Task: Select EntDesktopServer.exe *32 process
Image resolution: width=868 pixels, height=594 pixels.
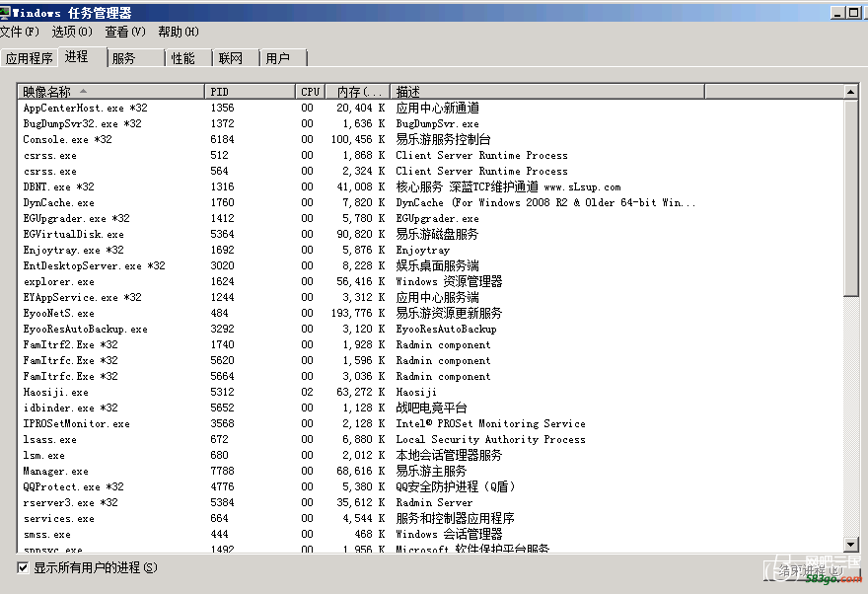Action: tap(431, 265)
